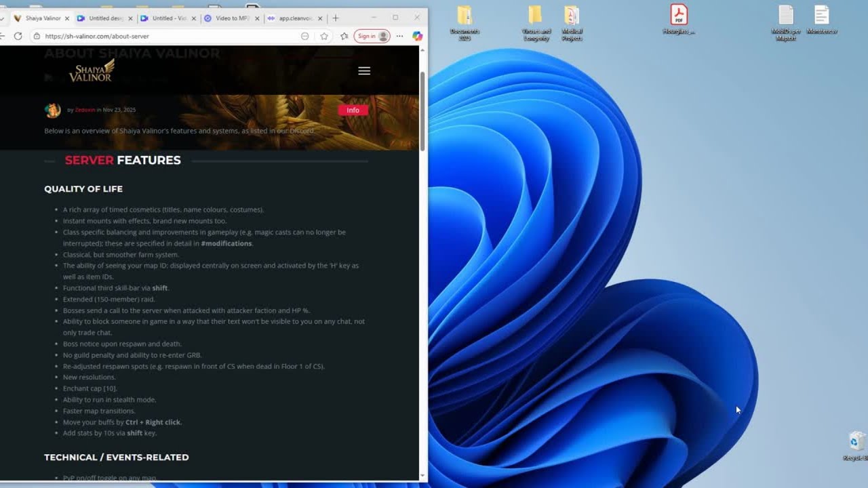Click the QUALITY OF LIFE heading
868x488 pixels.
point(83,189)
